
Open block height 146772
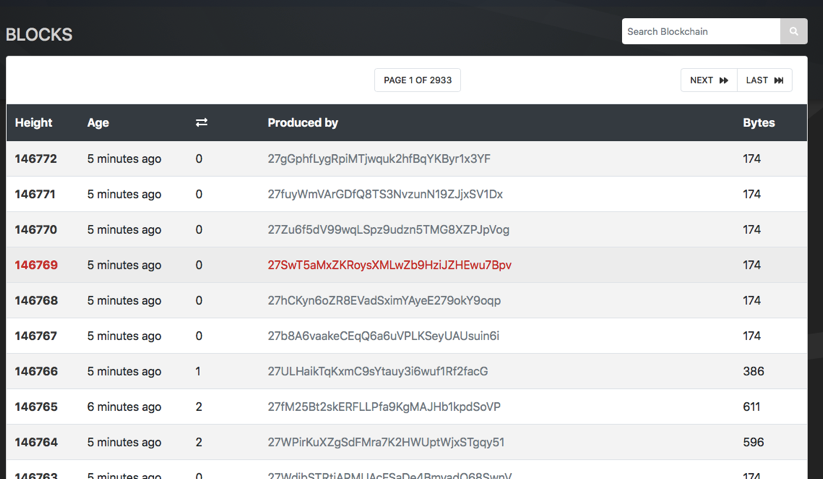[36, 159]
